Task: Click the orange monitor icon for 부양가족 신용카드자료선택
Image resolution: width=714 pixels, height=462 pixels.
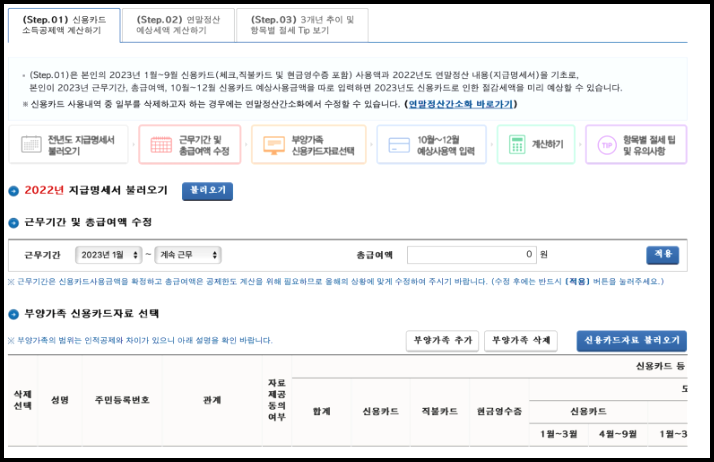Action: (x=274, y=145)
